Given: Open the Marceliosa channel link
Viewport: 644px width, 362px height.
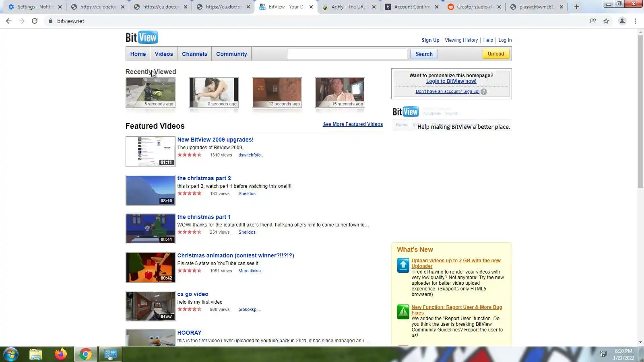Looking at the screenshot, I should coord(251,271).
